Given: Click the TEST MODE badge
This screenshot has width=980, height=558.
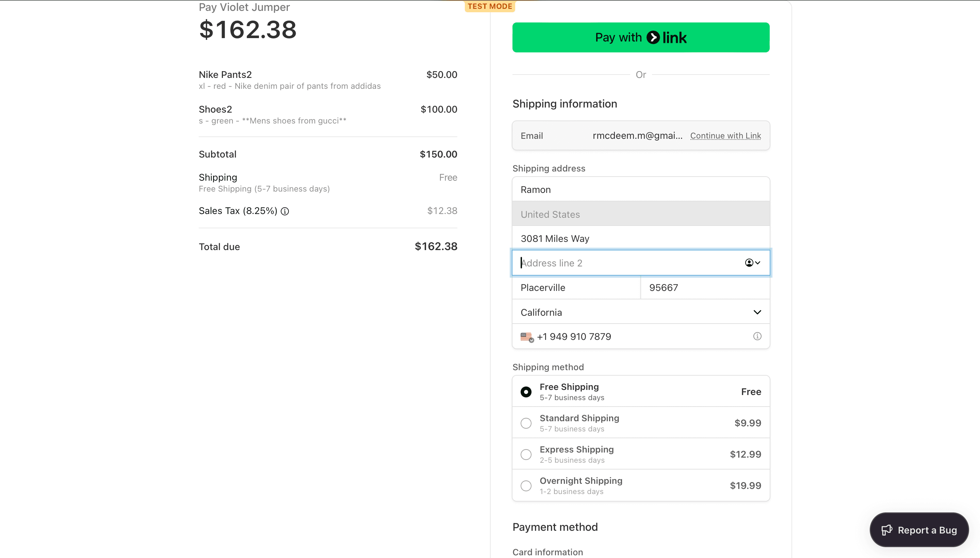Looking at the screenshot, I should pyautogui.click(x=489, y=6).
